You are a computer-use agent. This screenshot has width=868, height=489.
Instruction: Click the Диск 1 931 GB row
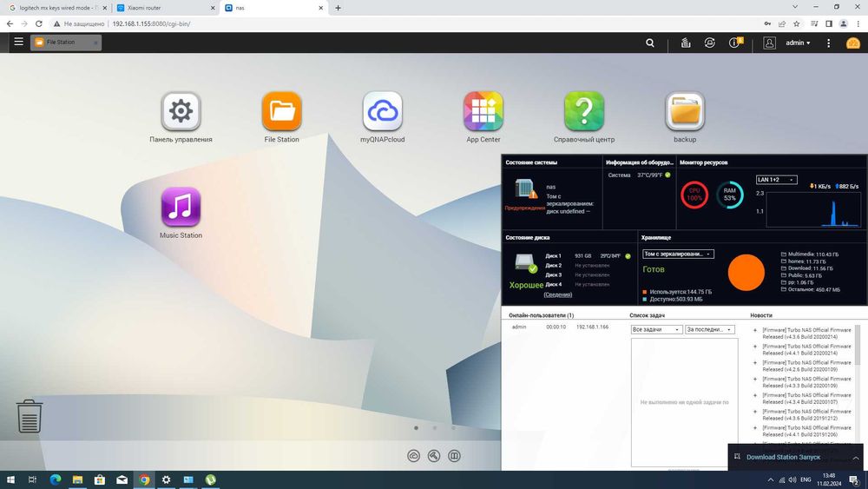point(588,256)
